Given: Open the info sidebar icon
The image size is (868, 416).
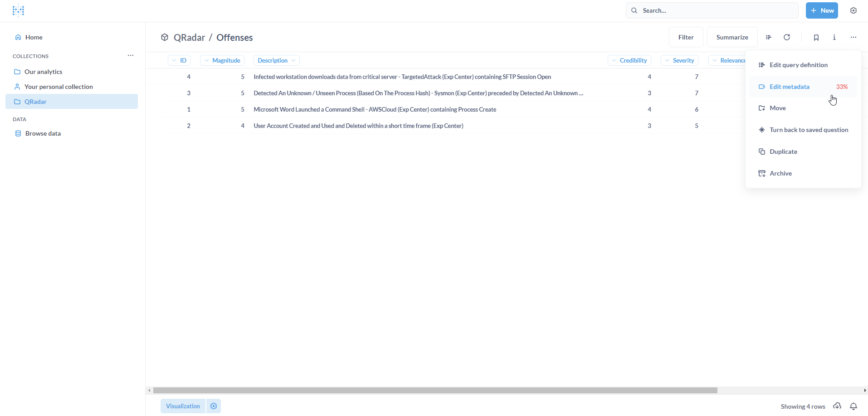Looking at the screenshot, I should click(x=834, y=38).
